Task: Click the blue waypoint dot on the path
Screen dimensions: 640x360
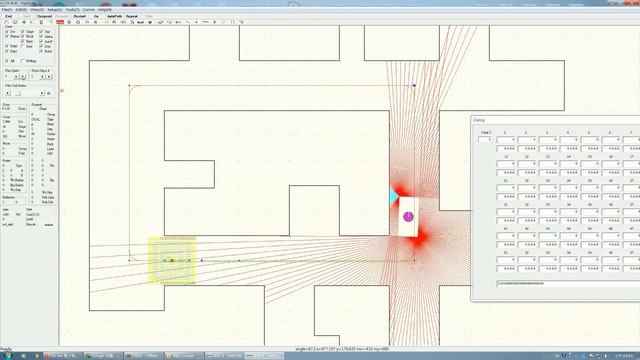Action: pyautogui.click(x=414, y=85)
